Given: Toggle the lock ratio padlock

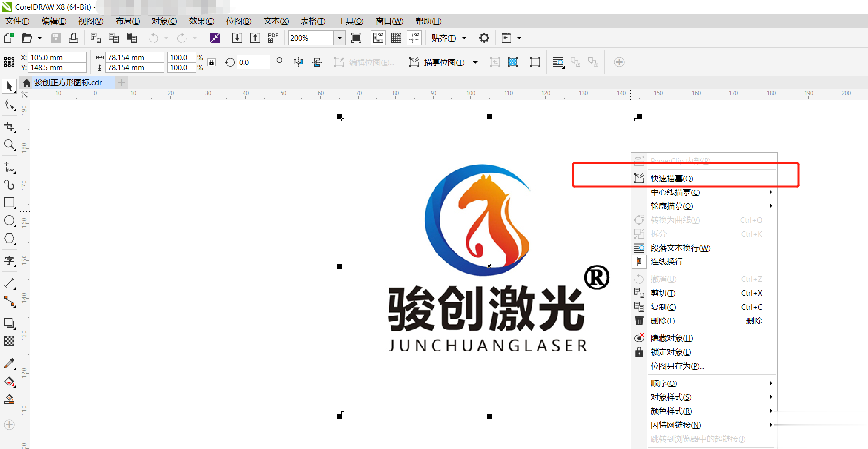Looking at the screenshot, I should tap(212, 63).
